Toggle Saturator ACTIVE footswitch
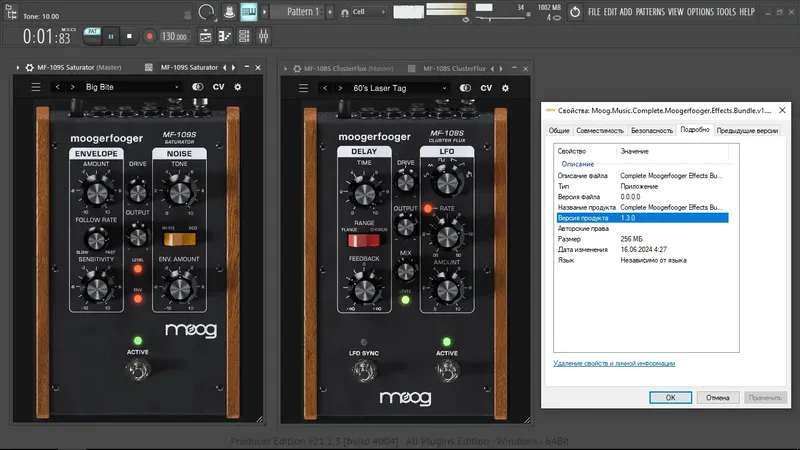 [138, 370]
